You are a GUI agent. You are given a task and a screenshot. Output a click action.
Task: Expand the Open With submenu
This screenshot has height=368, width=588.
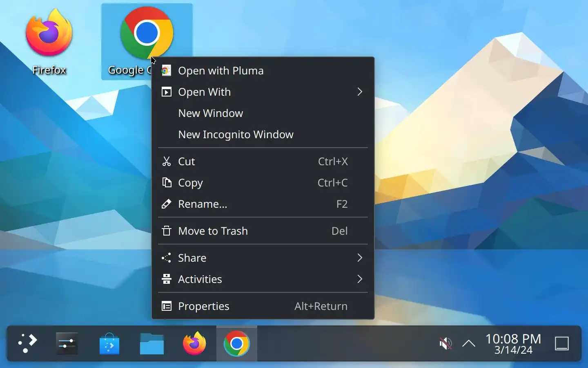[263, 92]
